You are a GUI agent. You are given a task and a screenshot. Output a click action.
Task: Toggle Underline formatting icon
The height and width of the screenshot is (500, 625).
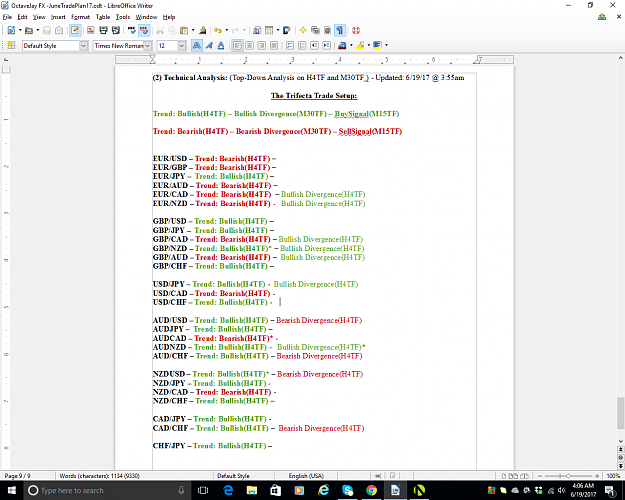(x=221, y=45)
